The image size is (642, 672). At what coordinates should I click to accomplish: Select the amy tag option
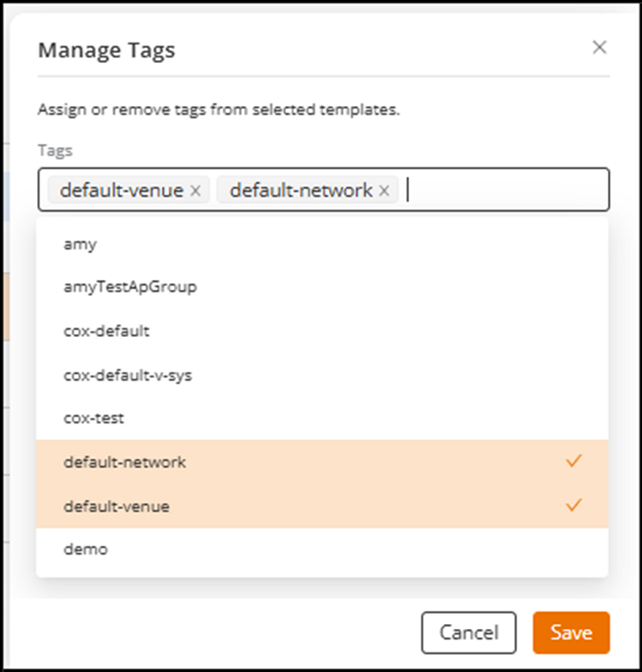[x=81, y=244]
